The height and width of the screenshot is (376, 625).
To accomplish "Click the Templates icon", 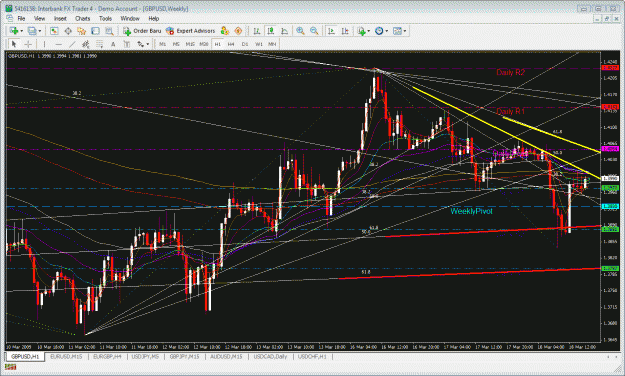I will 397,31.
